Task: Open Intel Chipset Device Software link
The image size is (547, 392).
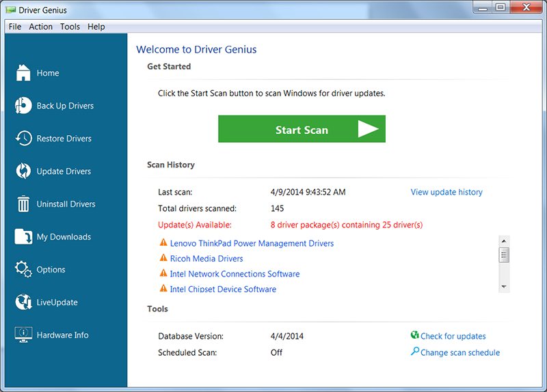Action: pyautogui.click(x=223, y=289)
